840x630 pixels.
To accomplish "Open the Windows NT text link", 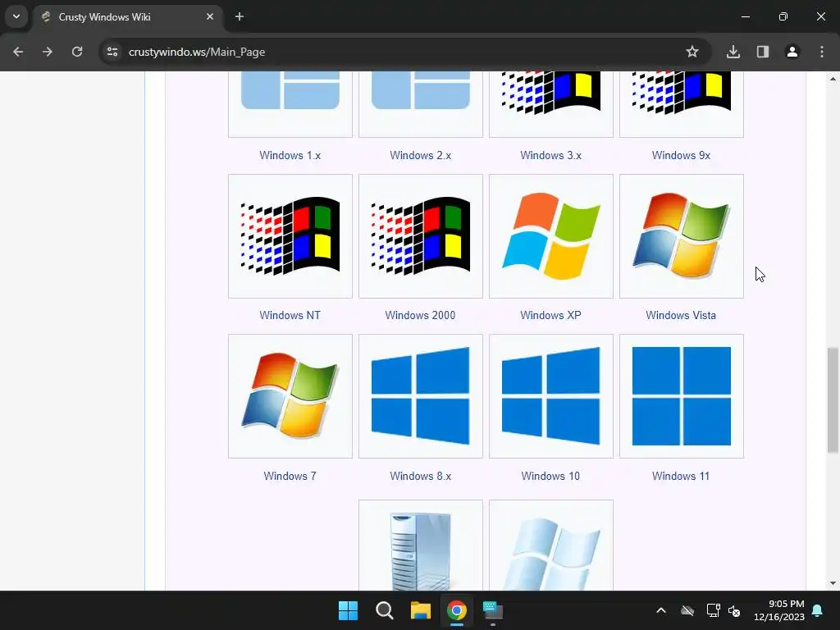I will [x=290, y=316].
